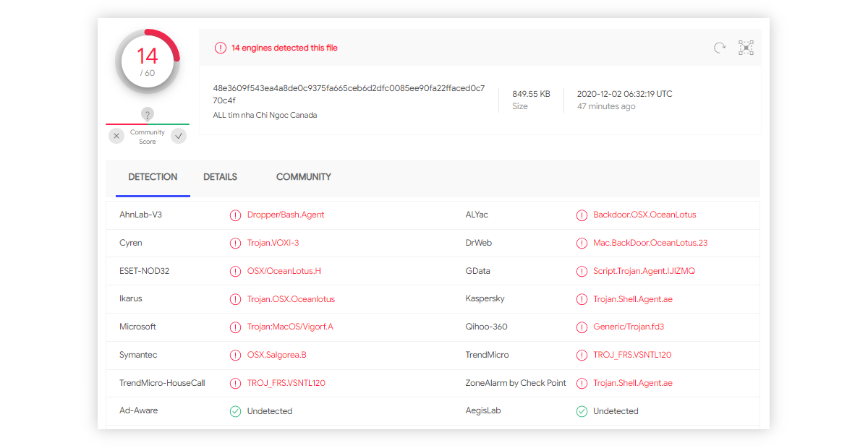Click the 14 of 60 detection gauge
The height and width of the screenshot is (448, 868).
(x=148, y=61)
